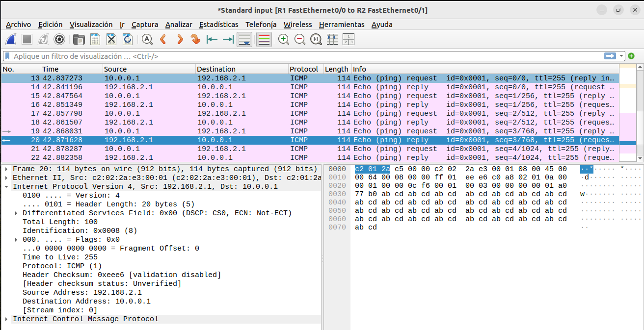Go to a specific packet icon
644x330 pixels.
pos(196,39)
